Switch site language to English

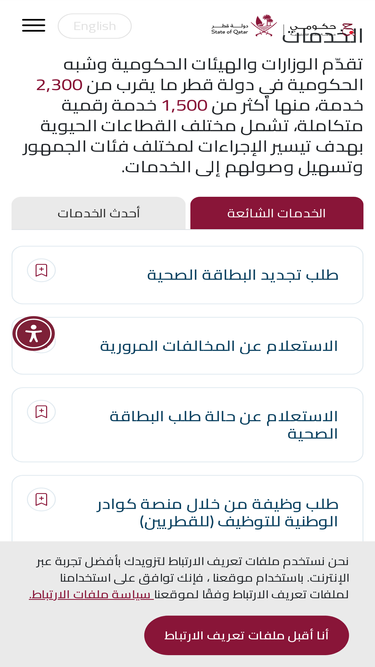94,26
